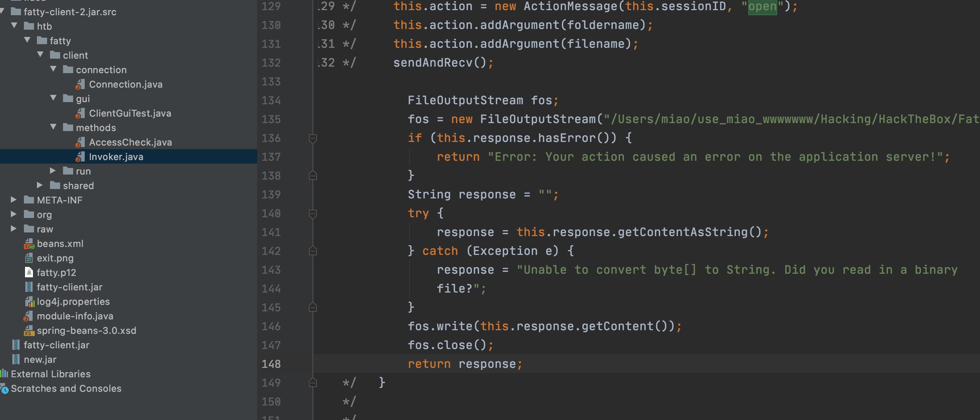The image size is (980, 420).
Task: Collapse the connection folder
Action: (x=53, y=69)
